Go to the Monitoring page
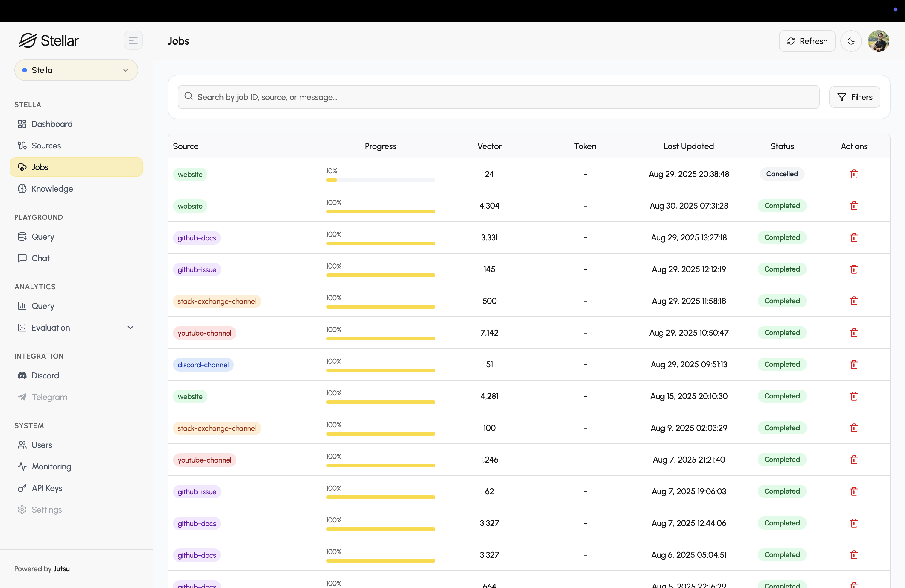The height and width of the screenshot is (588, 905). coord(51,466)
